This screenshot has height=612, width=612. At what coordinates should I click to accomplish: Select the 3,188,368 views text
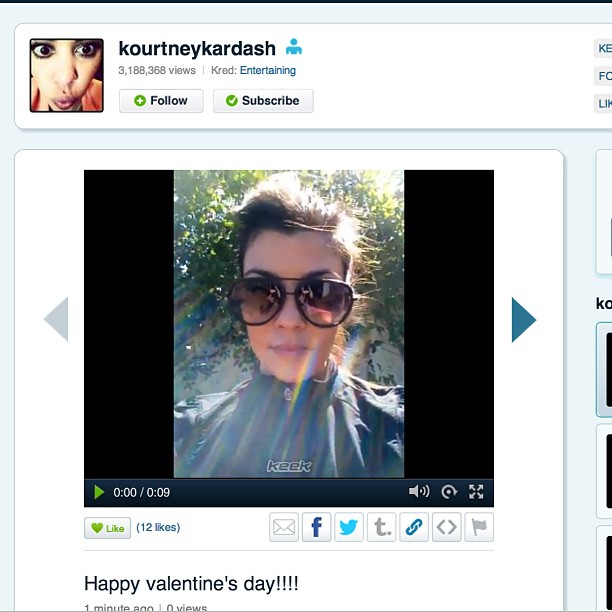[157, 70]
